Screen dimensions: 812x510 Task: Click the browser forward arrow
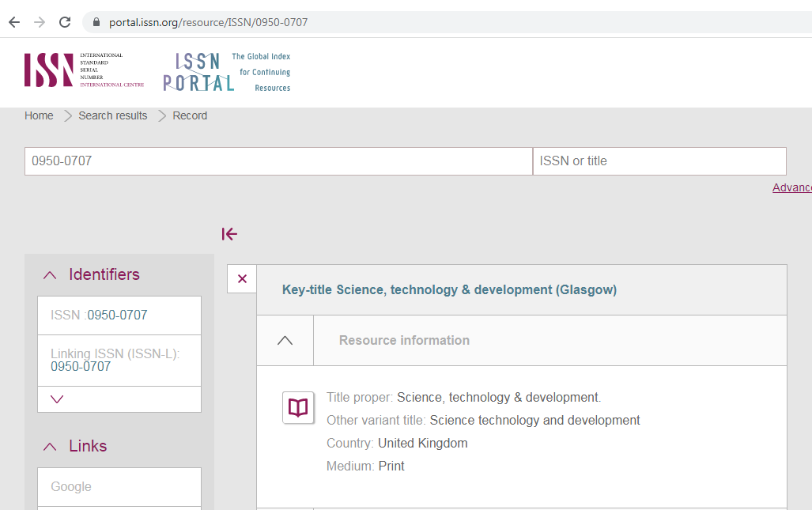pos(40,22)
